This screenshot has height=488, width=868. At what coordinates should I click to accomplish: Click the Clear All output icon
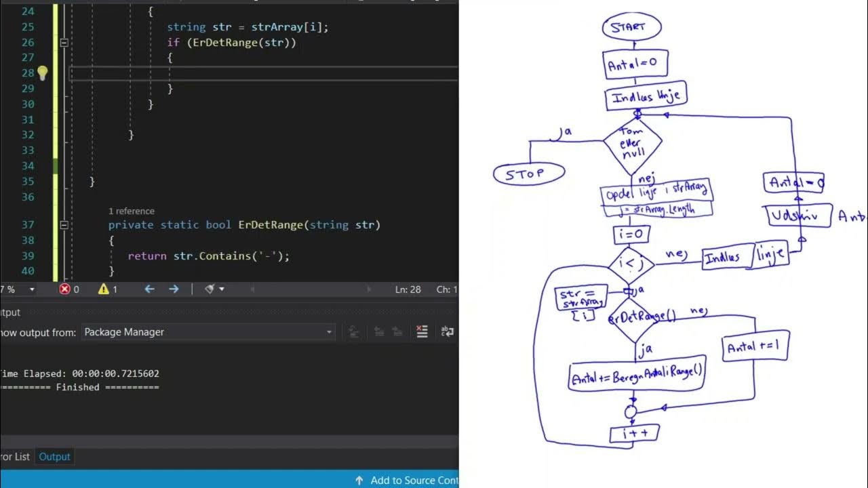tap(422, 331)
